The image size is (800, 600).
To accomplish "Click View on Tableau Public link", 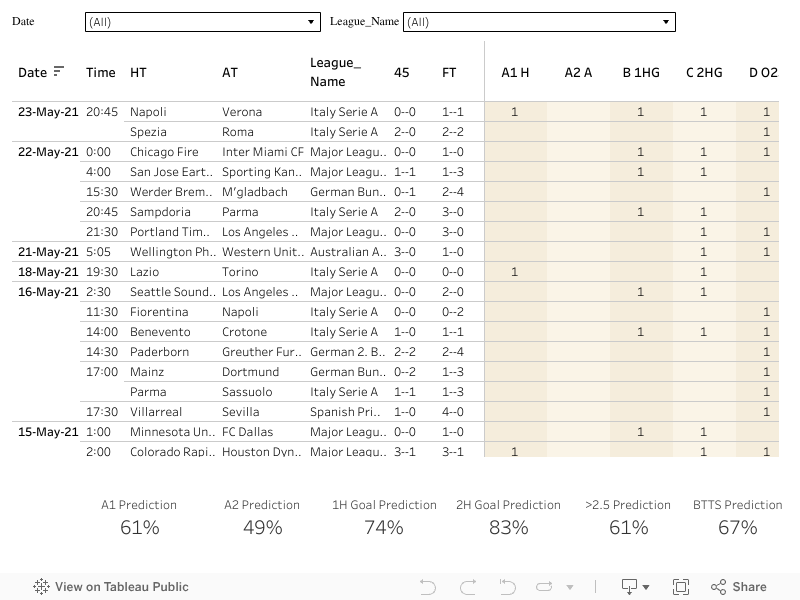I will click(x=121, y=587).
